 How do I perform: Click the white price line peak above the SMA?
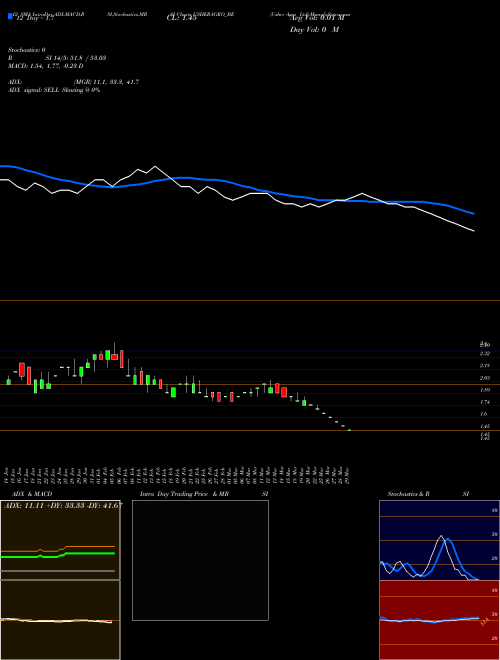[x=155, y=167]
